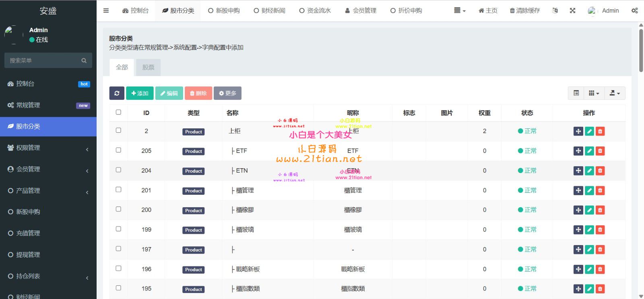Switch to the 折价申购 top tab
This screenshot has width=644, height=299.
pyautogui.click(x=406, y=10)
